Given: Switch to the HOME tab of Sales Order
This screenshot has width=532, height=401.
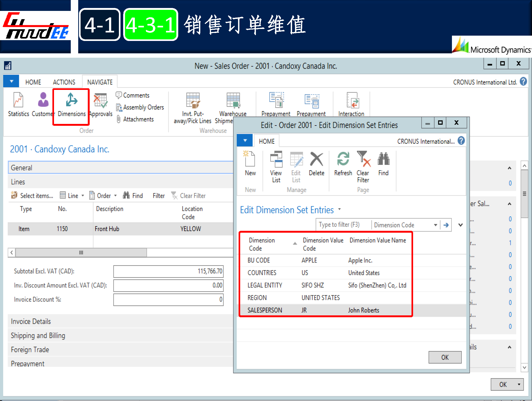Looking at the screenshot, I should tap(33, 82).
